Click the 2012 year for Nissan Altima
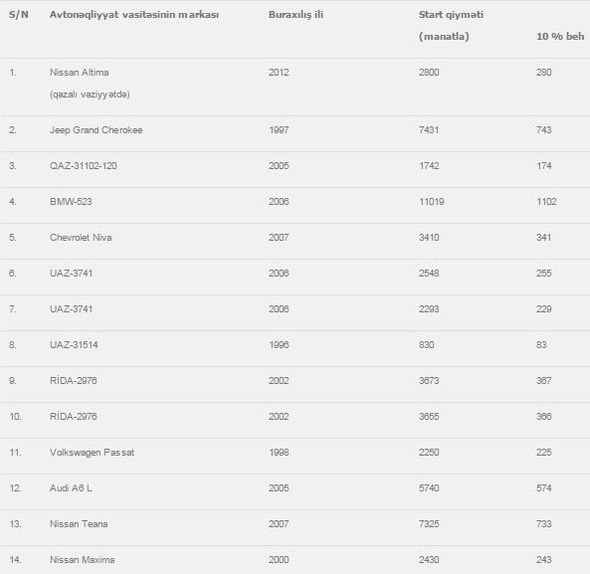The height and width of the screenshot is (574, 590). tap(279, 72)
